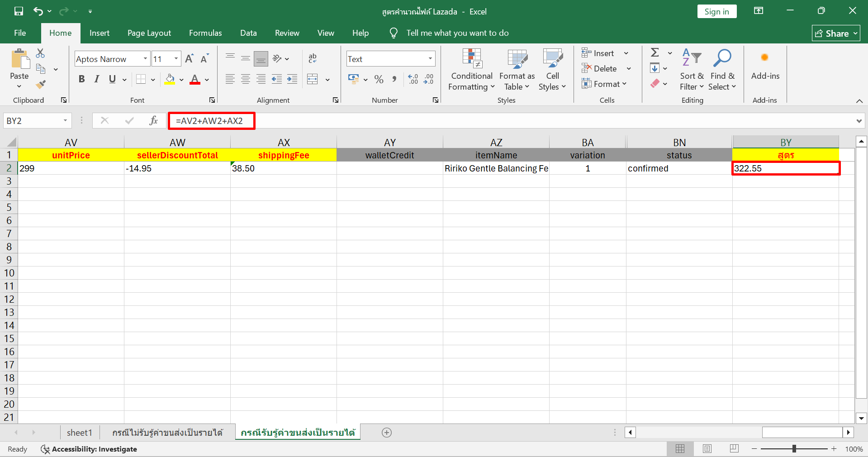Select cell AZ2 containing Ririko Gentle Balancing
868x457 pixels.
pyautogui.click(x=496, y=168)
